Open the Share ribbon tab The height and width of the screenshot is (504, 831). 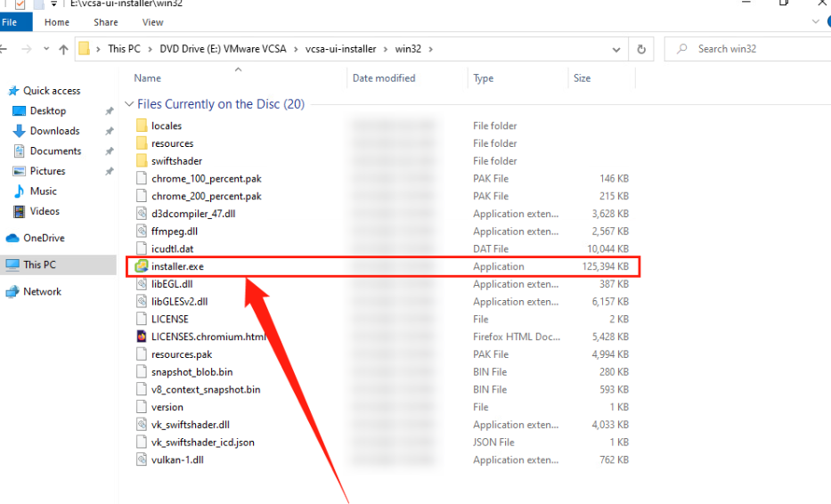pyautogui.click(x=105, y=22)
